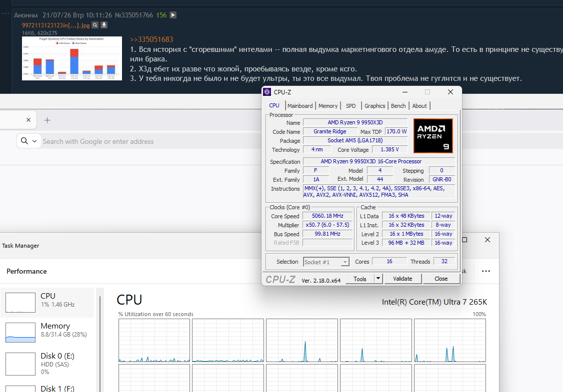
Task: Click the Bus Speed value 99.81 MHz
Action: point(327,234)
